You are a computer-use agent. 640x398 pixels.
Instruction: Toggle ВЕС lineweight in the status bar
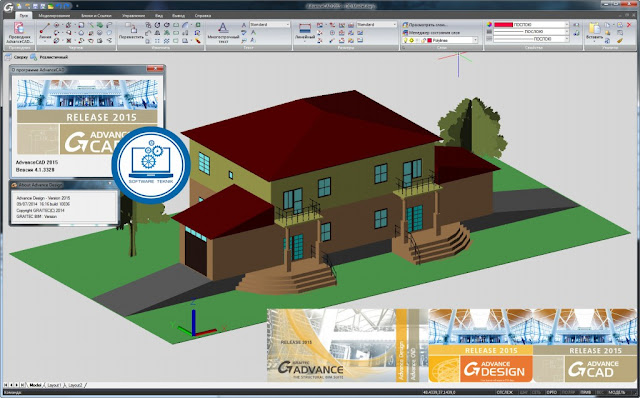tap(600, 392)
